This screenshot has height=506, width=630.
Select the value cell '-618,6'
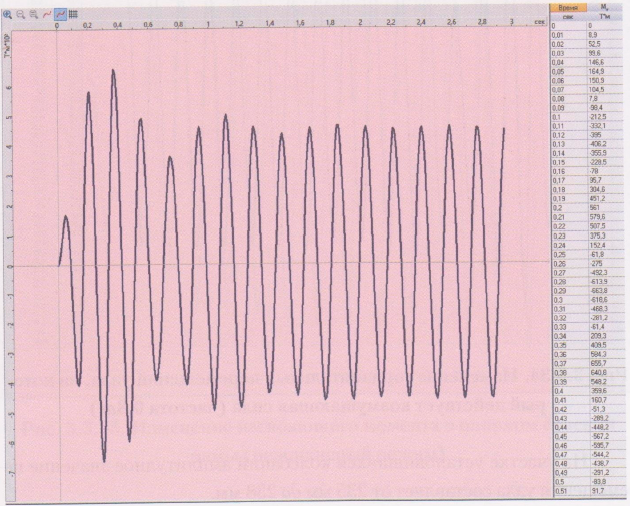coord(605,300)
